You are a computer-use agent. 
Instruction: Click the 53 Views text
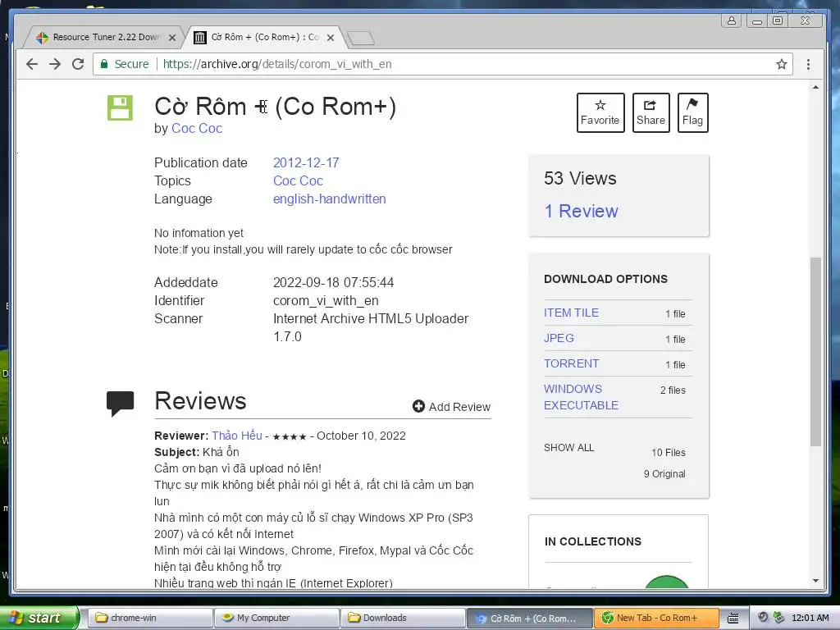pyautogui.click(x=580, y=178)
